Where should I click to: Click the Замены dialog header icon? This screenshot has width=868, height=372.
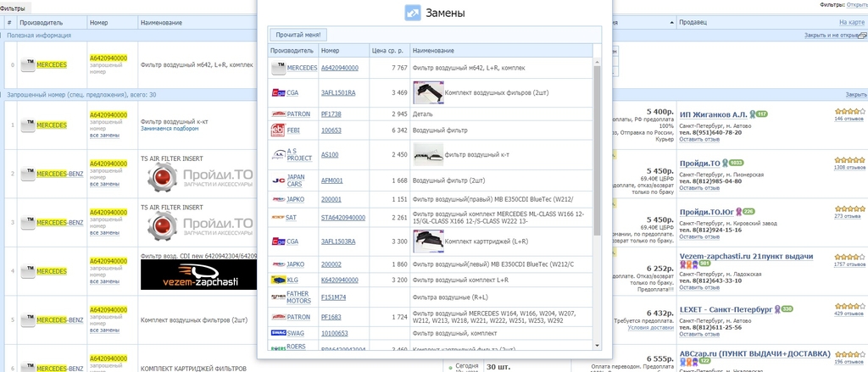(413, 13)
